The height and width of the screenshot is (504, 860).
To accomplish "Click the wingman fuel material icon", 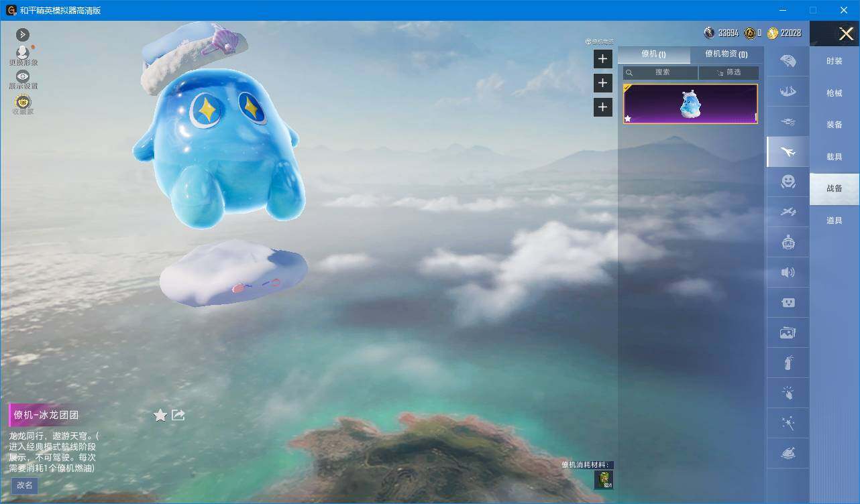I will (x=603, y=479).
